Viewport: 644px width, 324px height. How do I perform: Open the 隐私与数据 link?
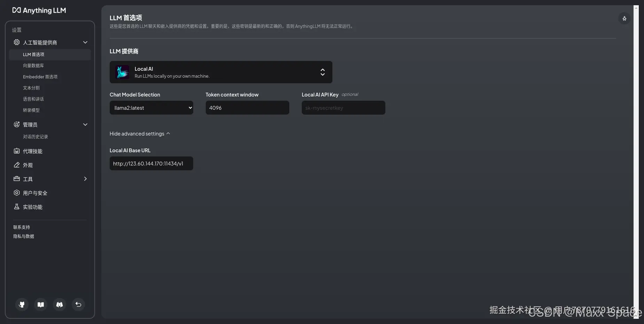tap(24, 236)
